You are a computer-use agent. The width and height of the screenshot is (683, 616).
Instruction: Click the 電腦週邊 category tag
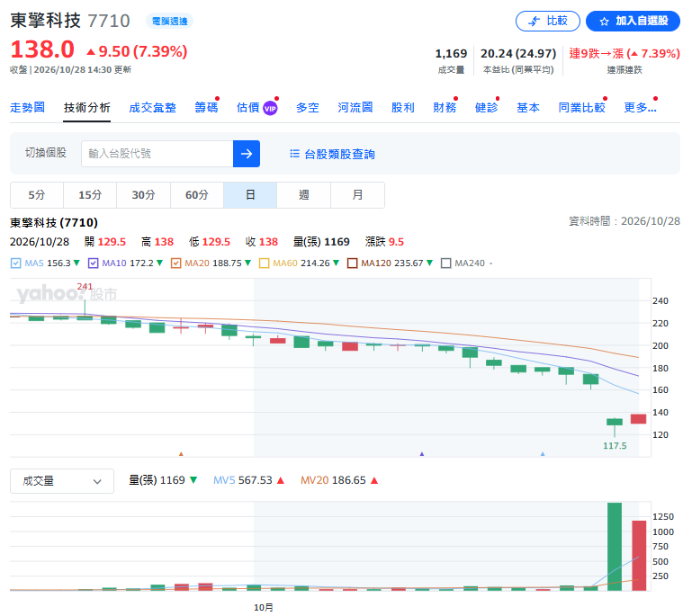click(x=169, y=21)
